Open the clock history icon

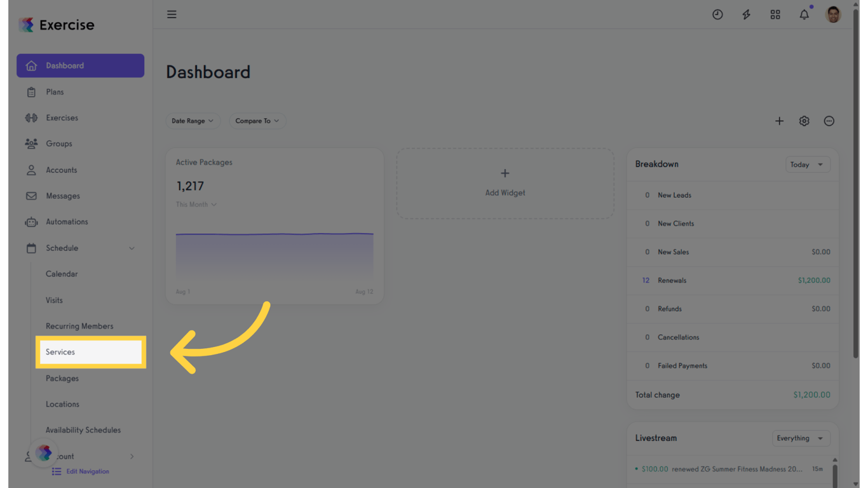717,15
